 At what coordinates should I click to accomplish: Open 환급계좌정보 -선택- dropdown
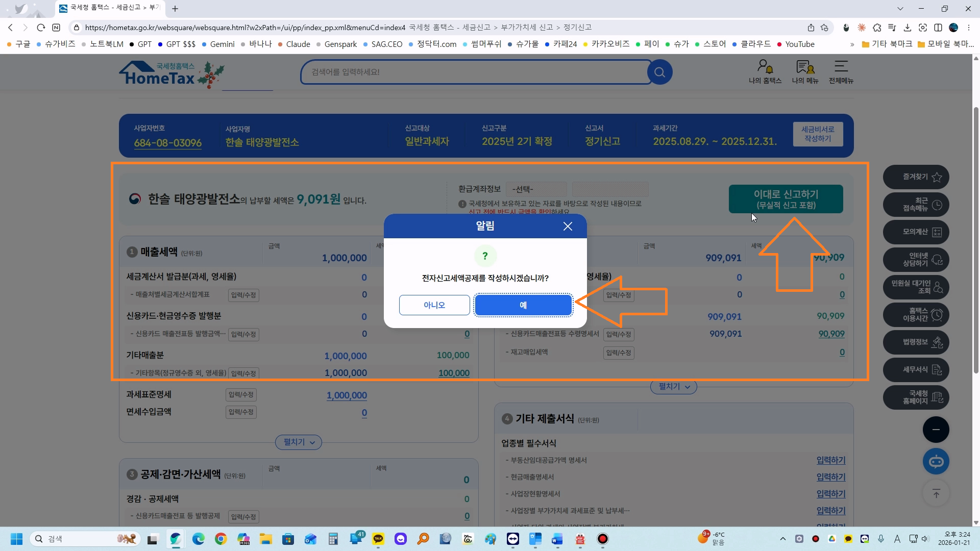click(536, 189)
